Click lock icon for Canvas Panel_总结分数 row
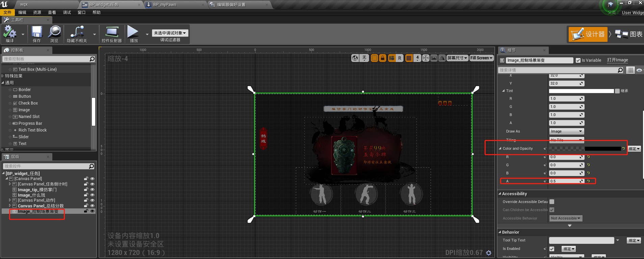This screenshot has width=644, height=259. click(x=86, y=206)
